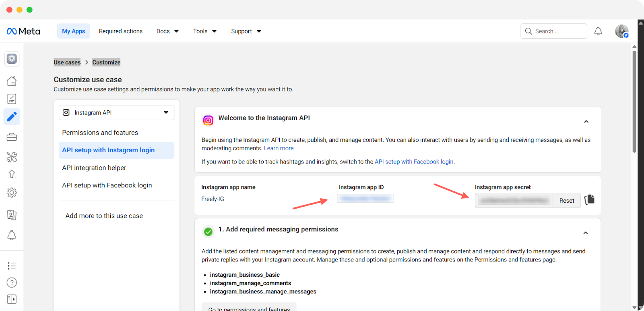Go to Use cases breadcrumb

(x=67, y=62)
